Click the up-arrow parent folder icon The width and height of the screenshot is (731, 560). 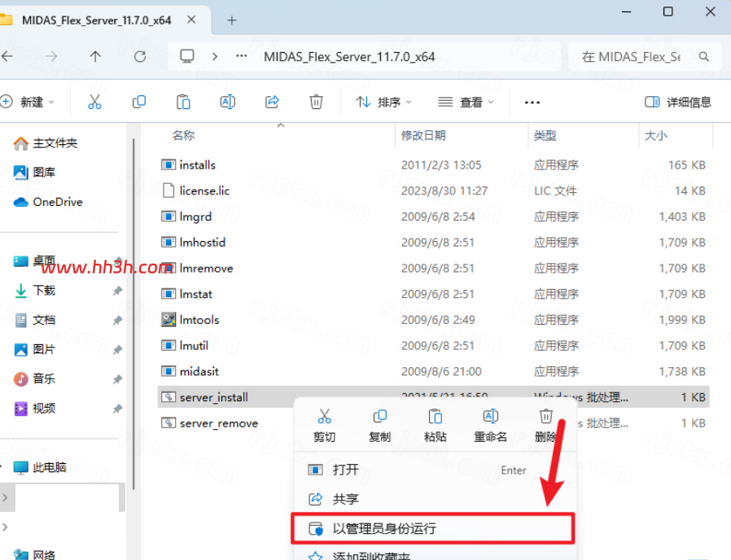[x=95, y=57]
